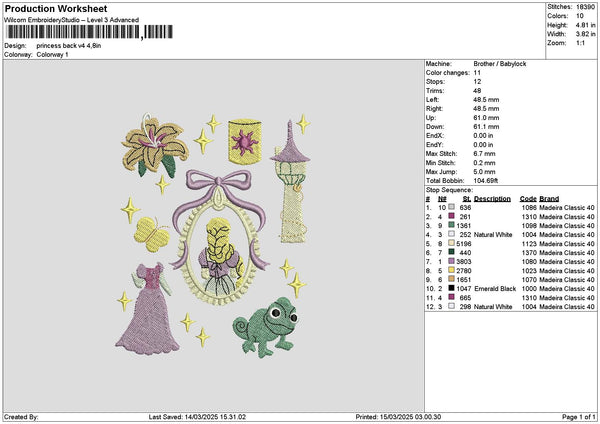The width and height of the screenshot is (600, 424).
Task: Click the Max Stitch value '6.7 mm'
Action: point(484,154)
